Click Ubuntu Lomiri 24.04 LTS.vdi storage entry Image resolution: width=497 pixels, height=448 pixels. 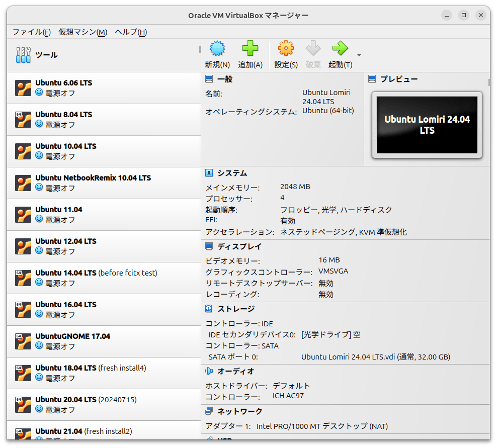click(376, 357)
